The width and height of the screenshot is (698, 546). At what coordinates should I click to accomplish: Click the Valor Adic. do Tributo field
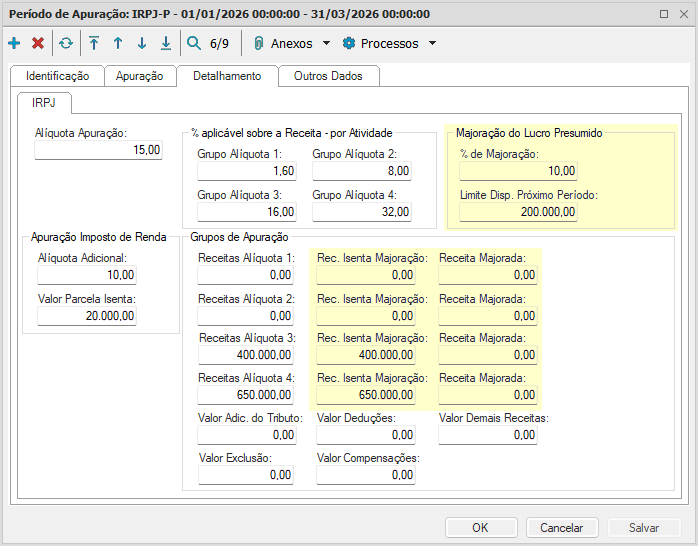coord(247,435)
